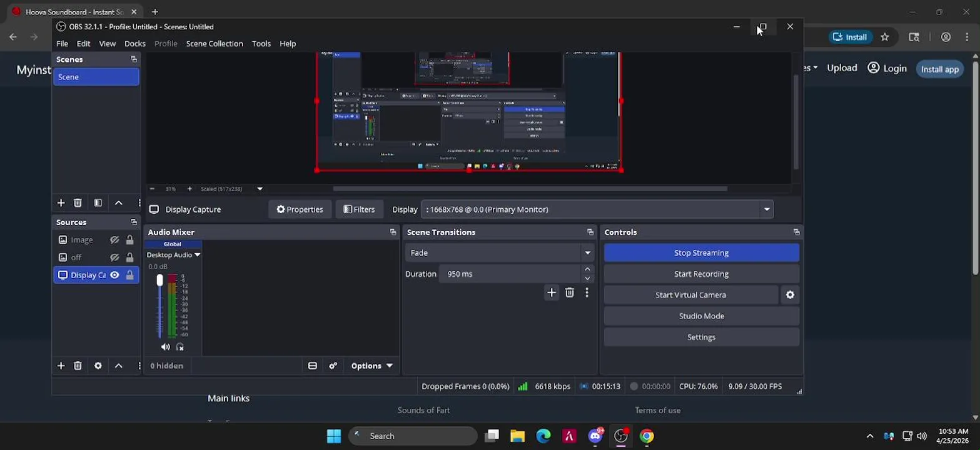Zoom in preview with the plus icon
The image size is (980, 450).
(189, 189)
